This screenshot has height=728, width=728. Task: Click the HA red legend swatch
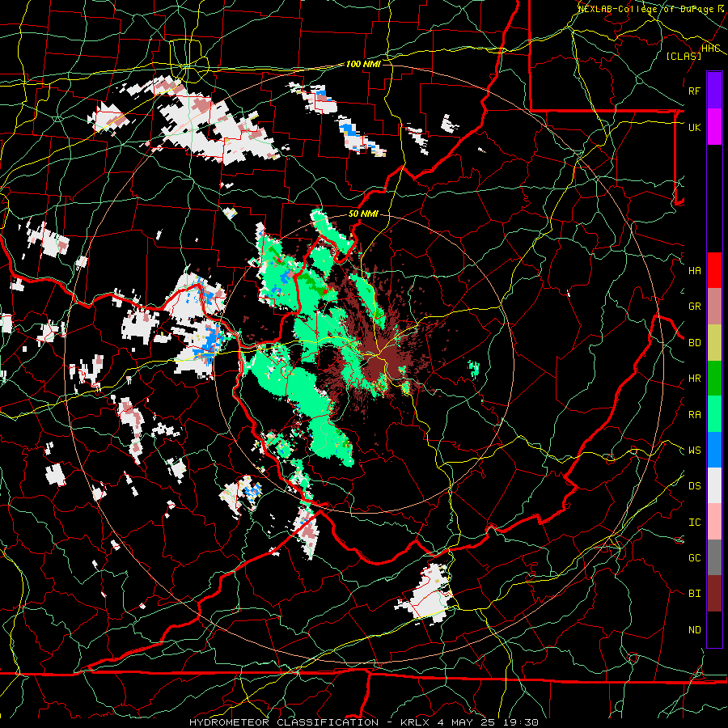[x=714, y=270]
